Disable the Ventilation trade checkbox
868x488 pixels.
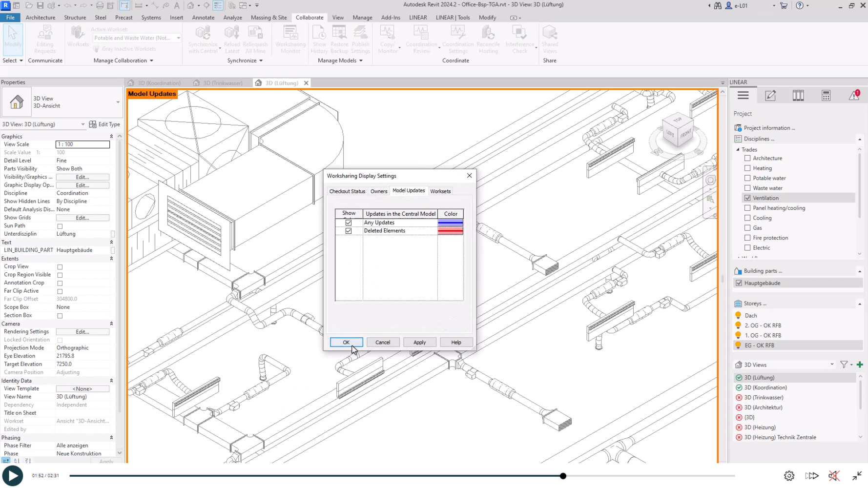(747, 198)
